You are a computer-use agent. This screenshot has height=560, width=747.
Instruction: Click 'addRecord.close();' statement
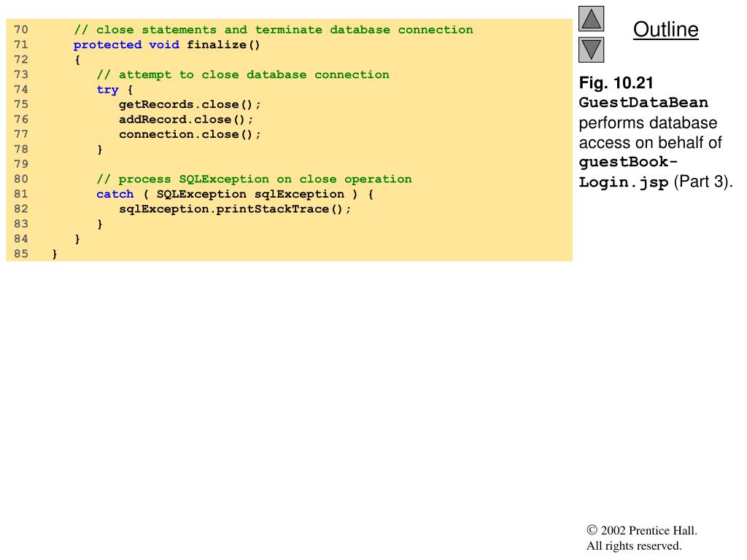186,120
